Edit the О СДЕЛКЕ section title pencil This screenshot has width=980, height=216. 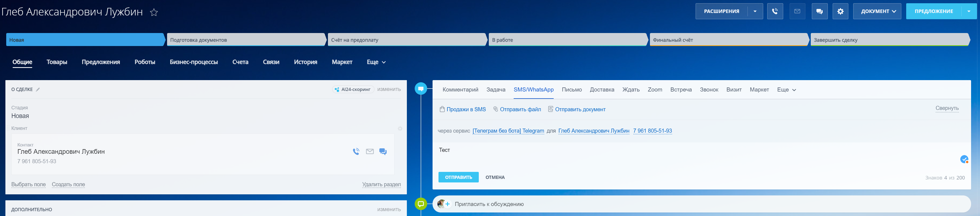pyautogui.click(x=38, y=90)
